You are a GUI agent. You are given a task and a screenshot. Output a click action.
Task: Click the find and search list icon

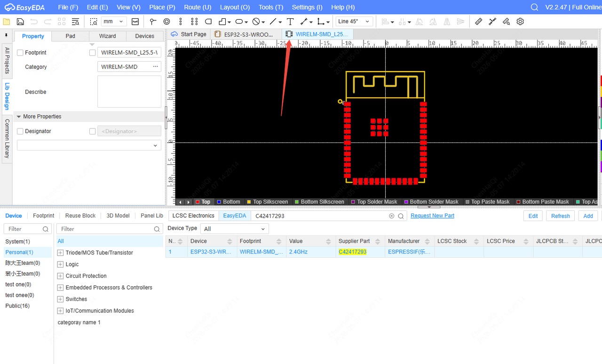75,22
